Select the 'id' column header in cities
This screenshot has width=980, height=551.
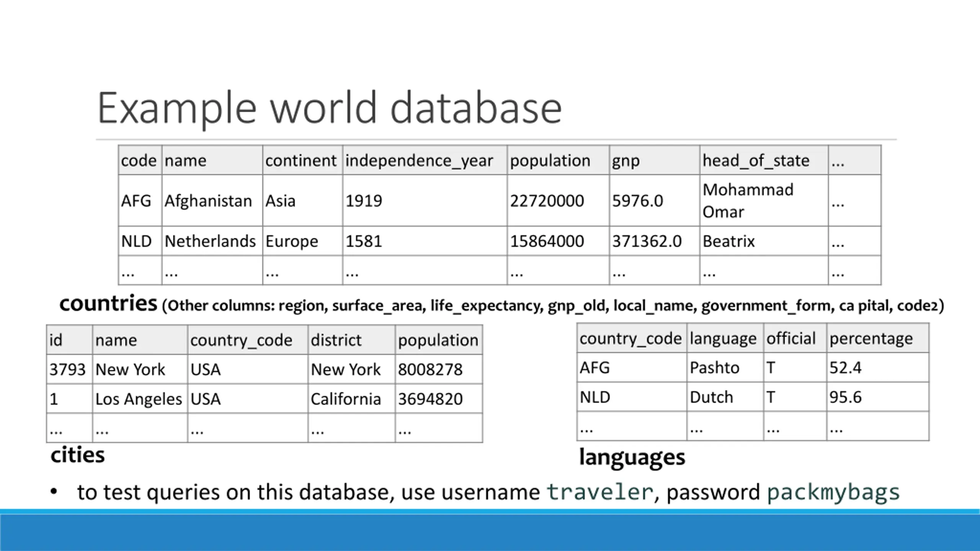(x=69, y=340)
